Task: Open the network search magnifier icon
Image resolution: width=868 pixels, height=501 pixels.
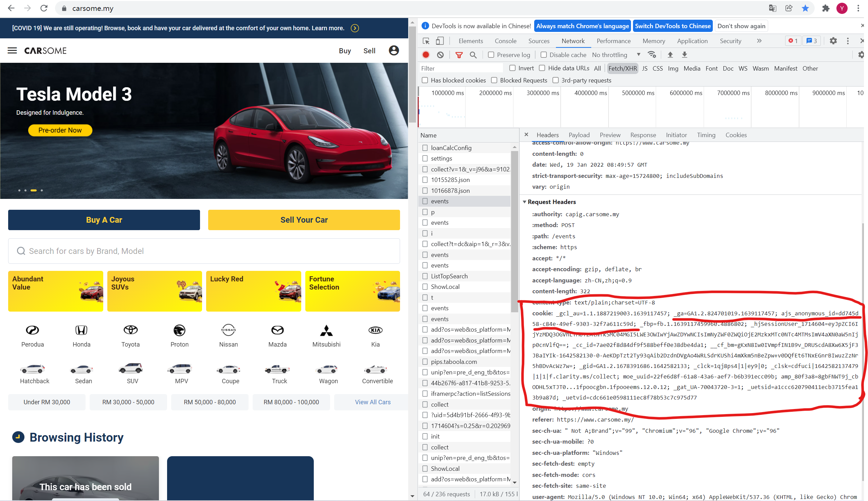Action: pyautogui.click(x=473, y=55)
